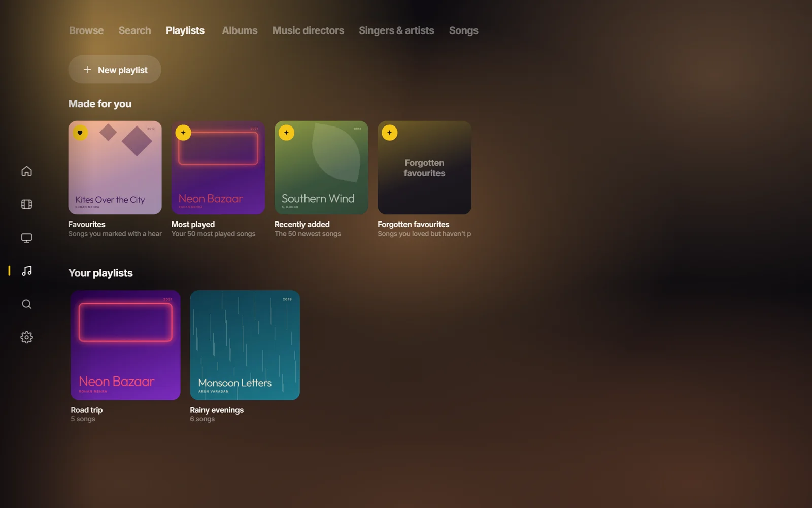Select the Playlists tab

185,30
